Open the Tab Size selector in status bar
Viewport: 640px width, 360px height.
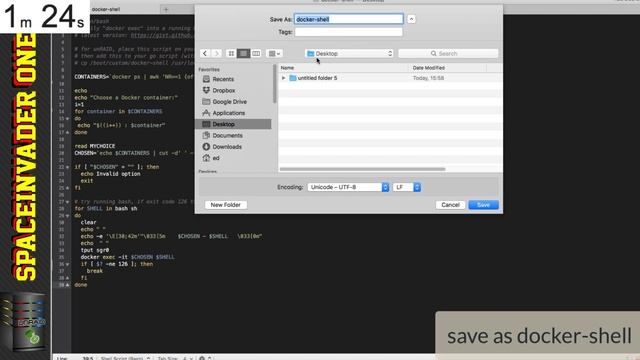pos(175,358)
